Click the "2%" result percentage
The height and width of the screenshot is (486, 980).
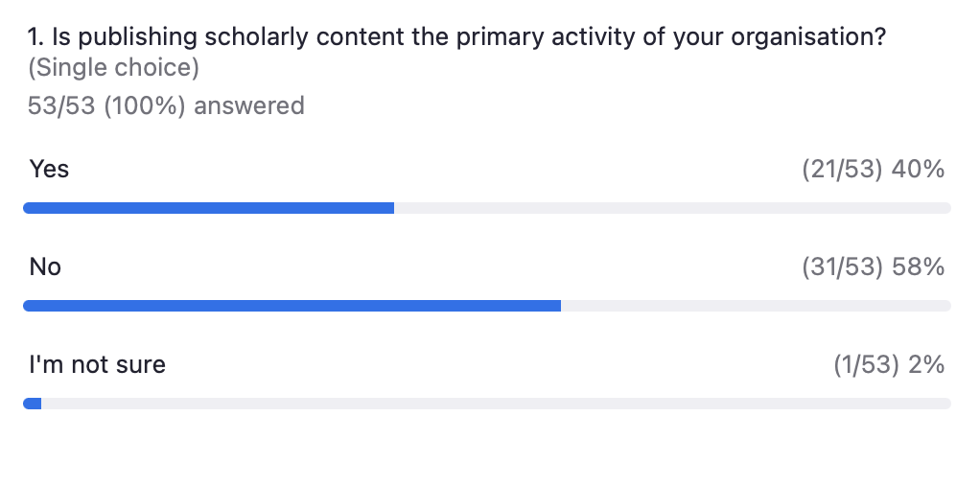click(925, 365)
